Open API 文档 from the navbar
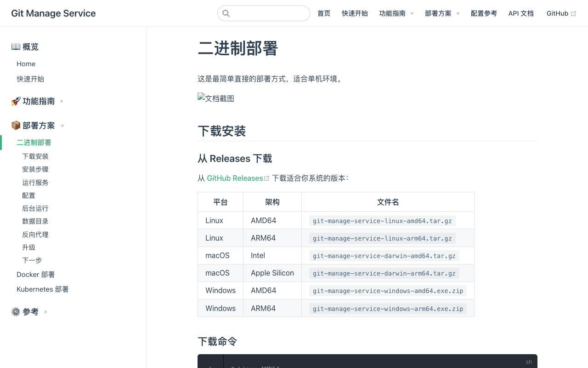Image resolution: width=588 pixels, height=368 pixels. click(521, 13)
